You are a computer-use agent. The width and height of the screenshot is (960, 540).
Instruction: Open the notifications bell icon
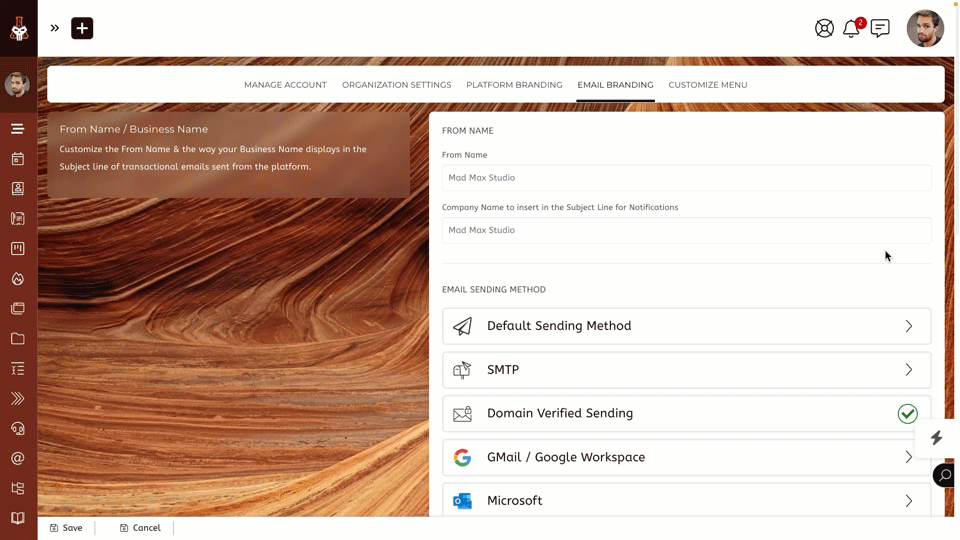click(x=851, y=29)
